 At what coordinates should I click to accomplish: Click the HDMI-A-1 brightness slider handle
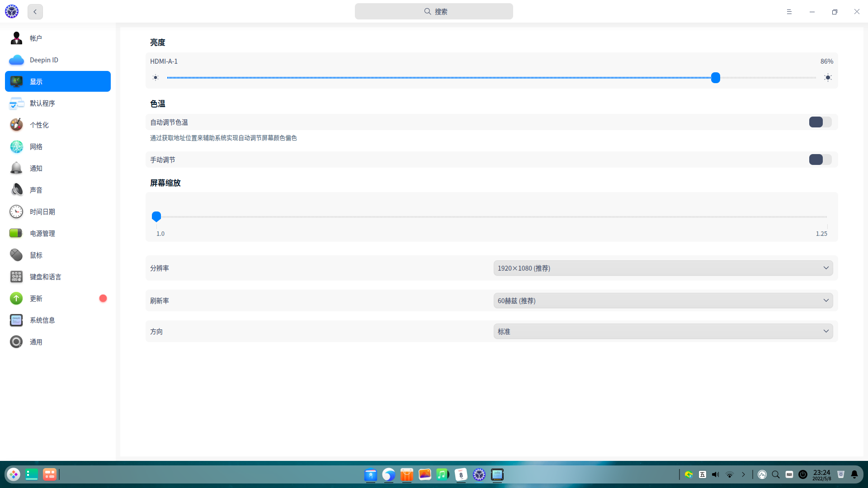tap(715, 78)
